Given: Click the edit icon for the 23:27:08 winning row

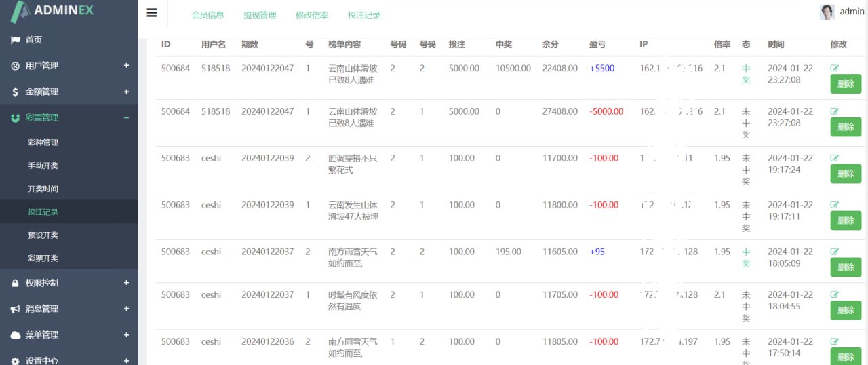Looking at the screenshot, I should (x=834, y=68).
